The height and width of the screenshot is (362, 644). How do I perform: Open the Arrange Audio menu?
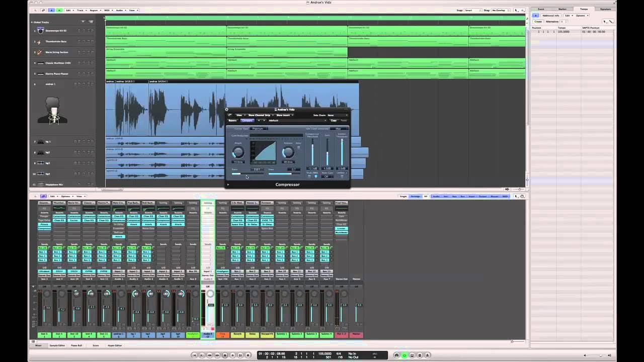pyautogui.click(x=121, y=11)
